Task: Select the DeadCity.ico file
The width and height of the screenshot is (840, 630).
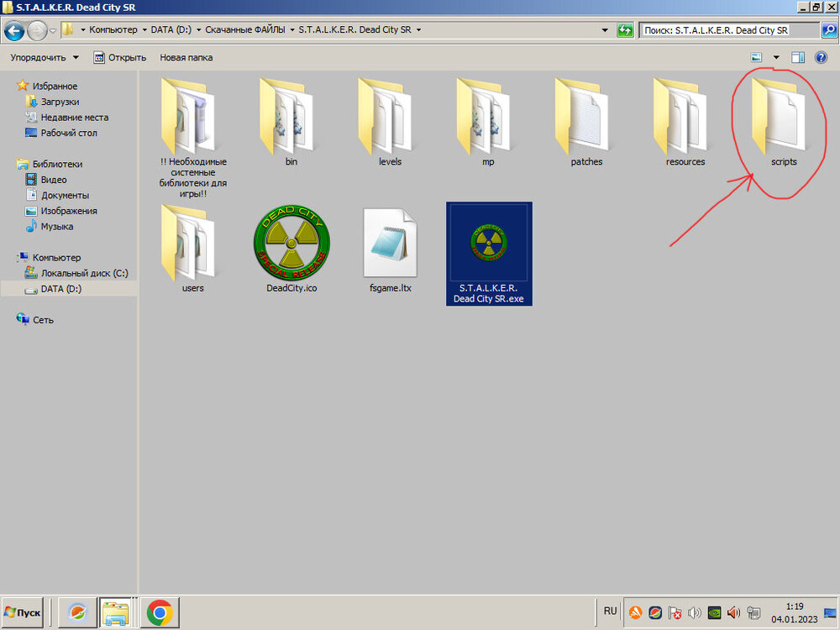Action: point(291,249)
